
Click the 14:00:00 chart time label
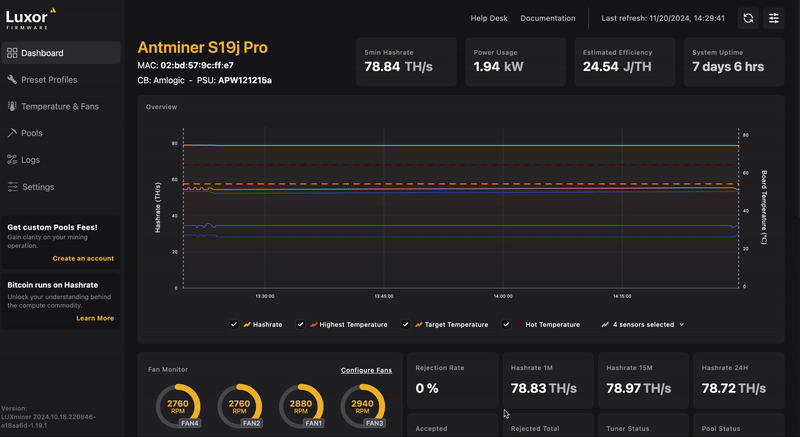[x=503, y=296]
